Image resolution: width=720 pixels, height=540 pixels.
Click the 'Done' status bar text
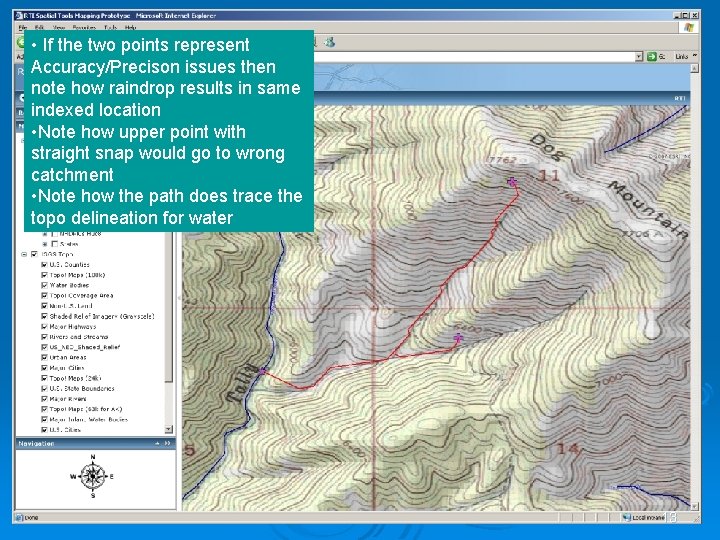[32, 518]
